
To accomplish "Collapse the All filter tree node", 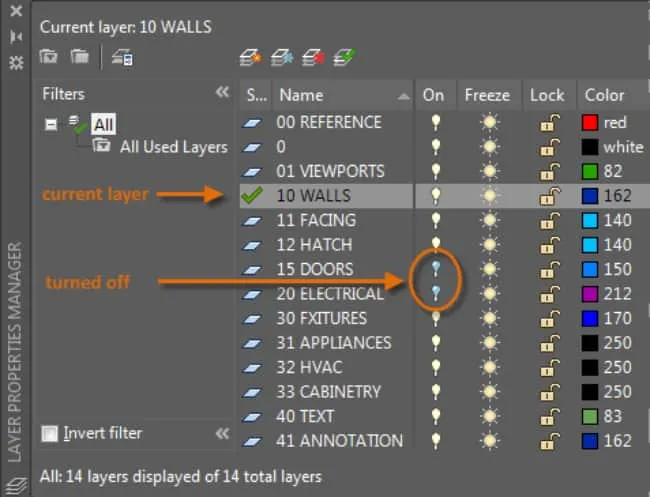I will 51,124.
